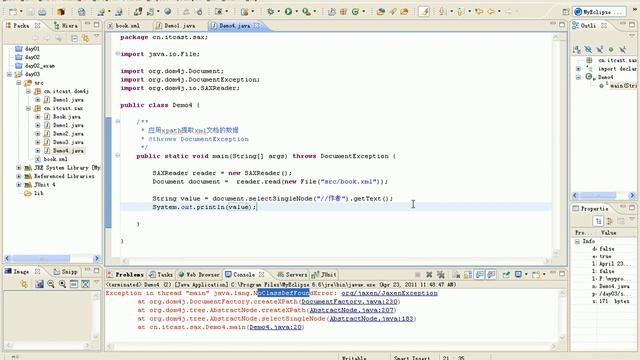Switch to Demo1.java editor tab

(176, 26)
